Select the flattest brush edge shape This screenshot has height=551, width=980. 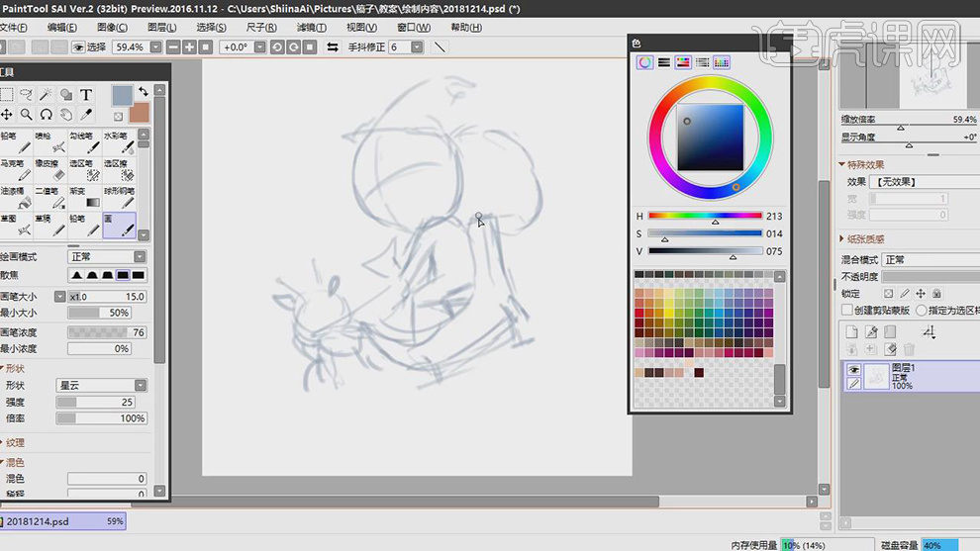[x=139, y=275]
